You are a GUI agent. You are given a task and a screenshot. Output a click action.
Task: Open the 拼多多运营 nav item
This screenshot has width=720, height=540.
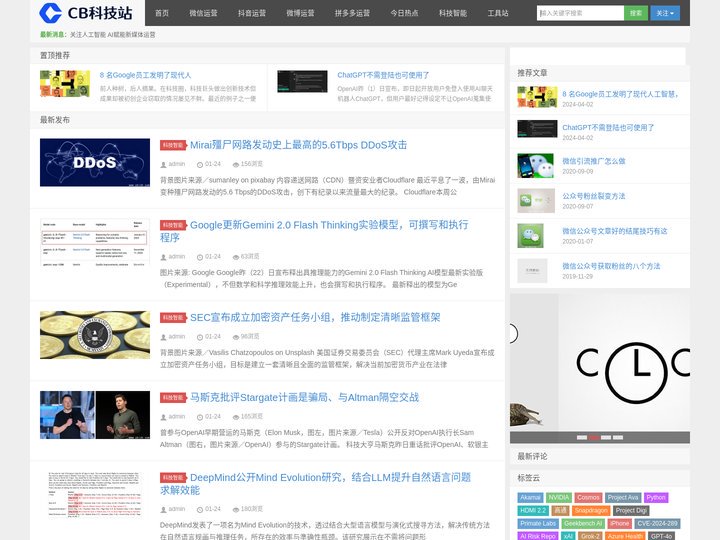[352, 13]
